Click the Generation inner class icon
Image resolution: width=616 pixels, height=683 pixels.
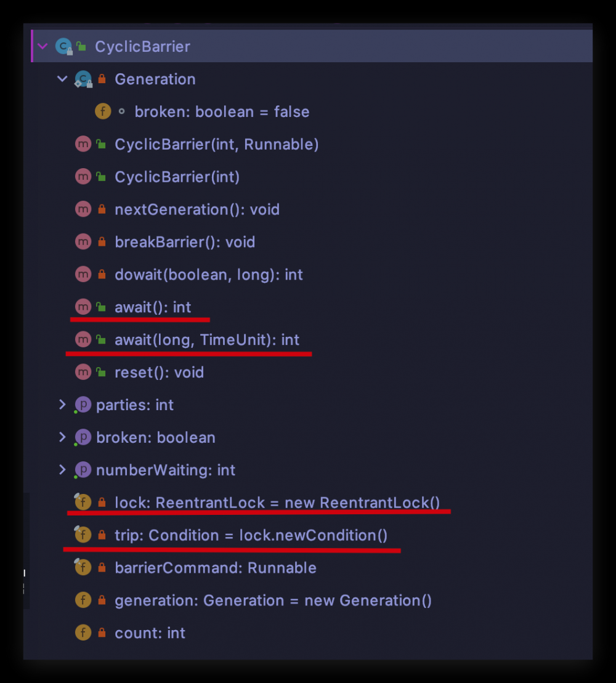point(83,79)
